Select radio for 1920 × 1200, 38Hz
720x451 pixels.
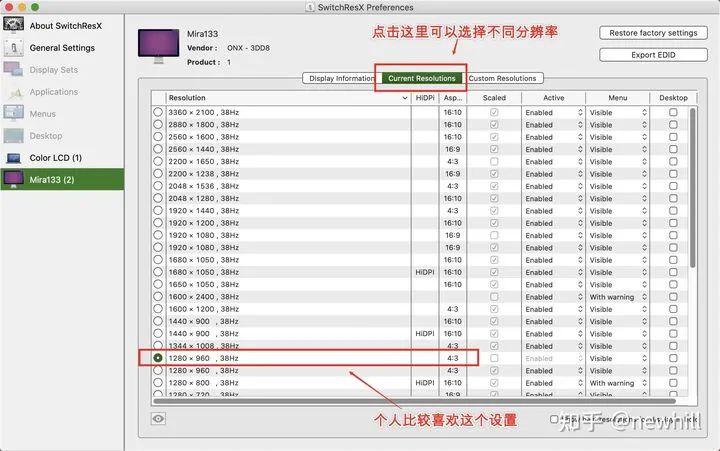click(x=158, y=223)
